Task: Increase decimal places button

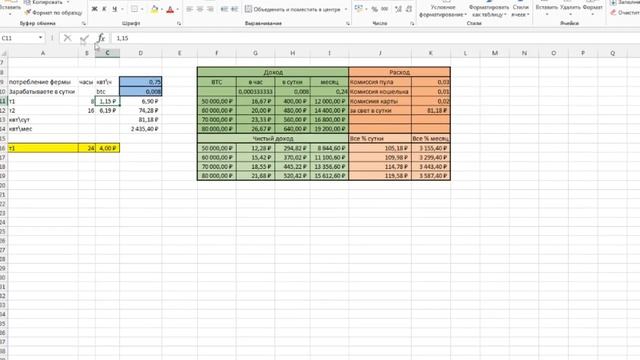Action: (398, 9)
